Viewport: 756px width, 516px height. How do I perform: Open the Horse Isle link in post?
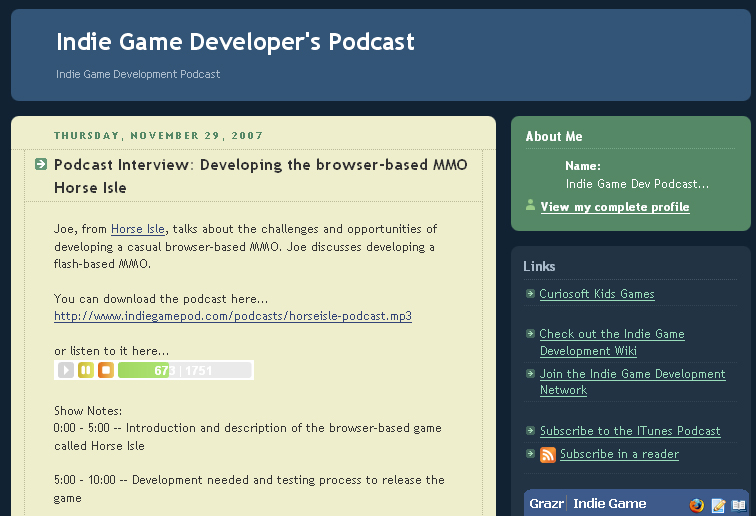coord(138,229)
